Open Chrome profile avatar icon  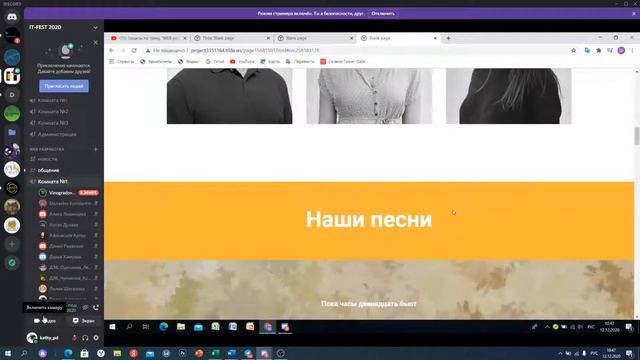pyautogui.click(x=621, y=50)
